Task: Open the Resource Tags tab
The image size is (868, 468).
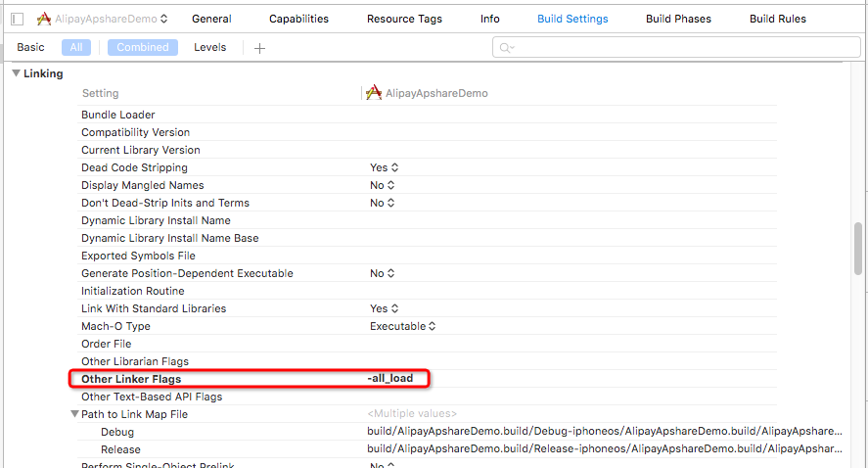Action: click(404, 19)
